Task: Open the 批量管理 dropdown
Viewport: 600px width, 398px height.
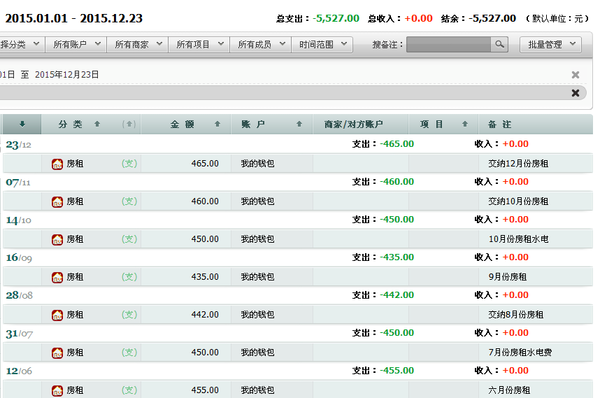Action: [x=551, y=44]
